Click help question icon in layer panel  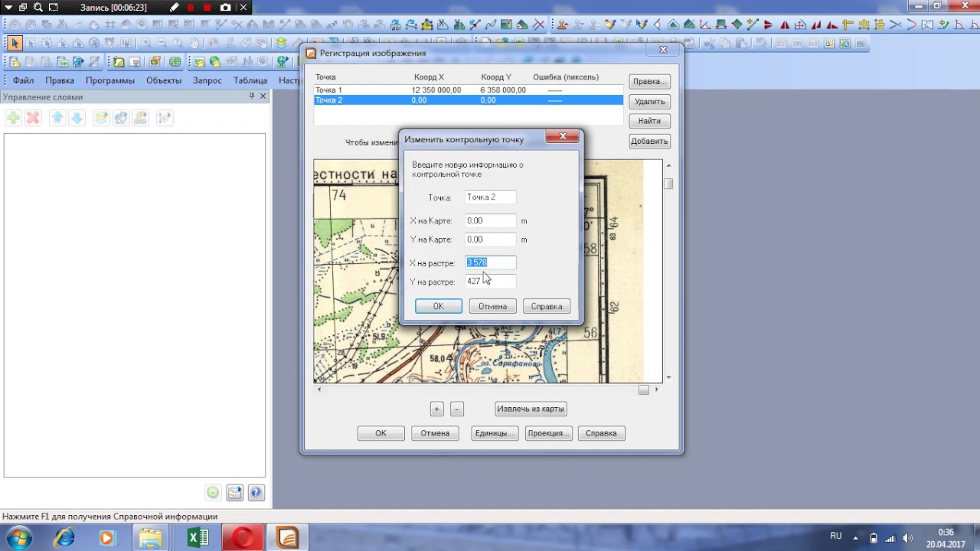pyautogui.click(x=256, y=493)
